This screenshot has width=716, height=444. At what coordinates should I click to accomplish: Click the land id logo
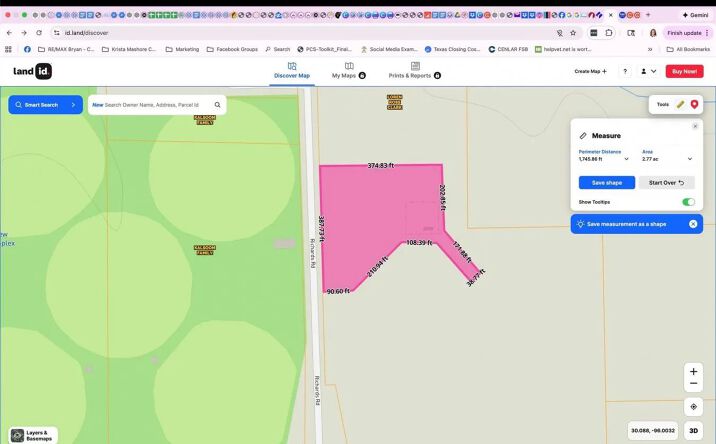[32, 71]
